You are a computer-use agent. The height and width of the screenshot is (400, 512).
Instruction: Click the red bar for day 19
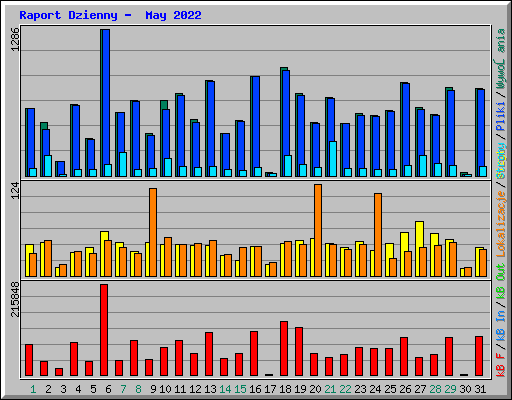(x=299, y=352)
